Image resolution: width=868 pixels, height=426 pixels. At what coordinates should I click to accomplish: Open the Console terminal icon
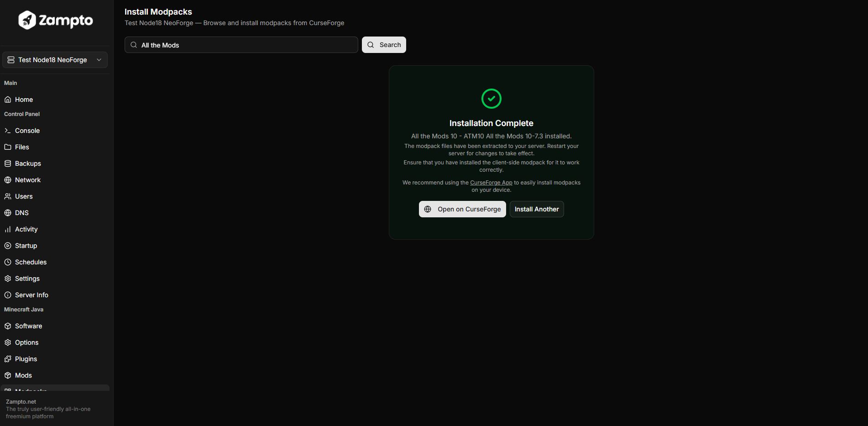[x=8, y=131]
